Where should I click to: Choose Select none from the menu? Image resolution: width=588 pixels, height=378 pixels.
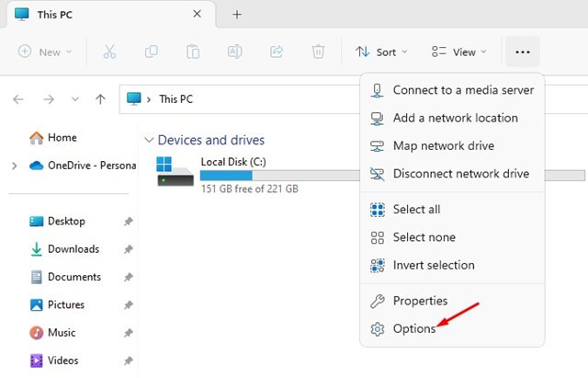tap(452, 237)
